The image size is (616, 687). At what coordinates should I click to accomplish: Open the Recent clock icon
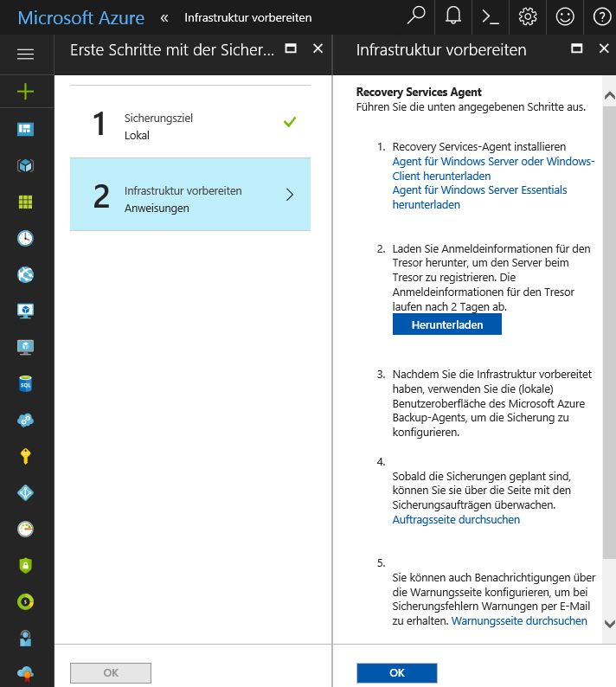pos(25,238)
